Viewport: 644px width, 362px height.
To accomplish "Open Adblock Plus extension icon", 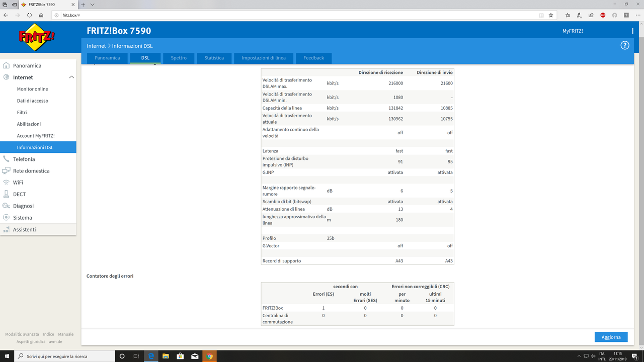I will click(603, 15).
